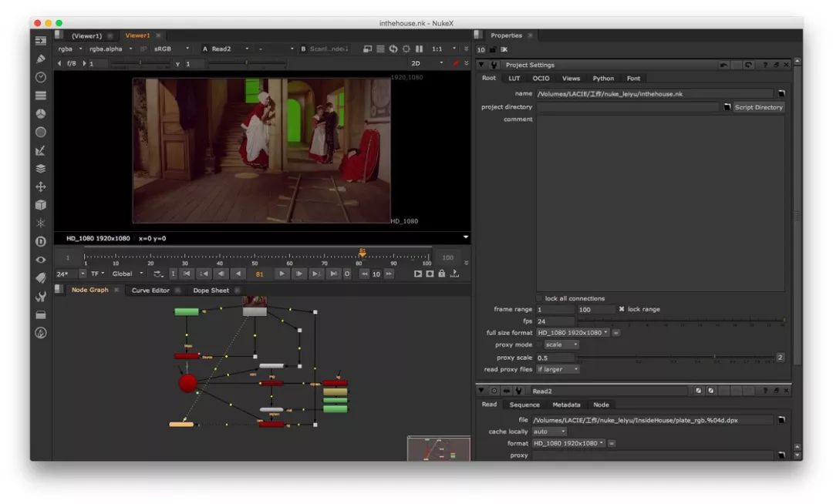Viewport: 833px width, 504px height.
Task: Enable the lock all connections checkbox
Action: coord(539,298)
